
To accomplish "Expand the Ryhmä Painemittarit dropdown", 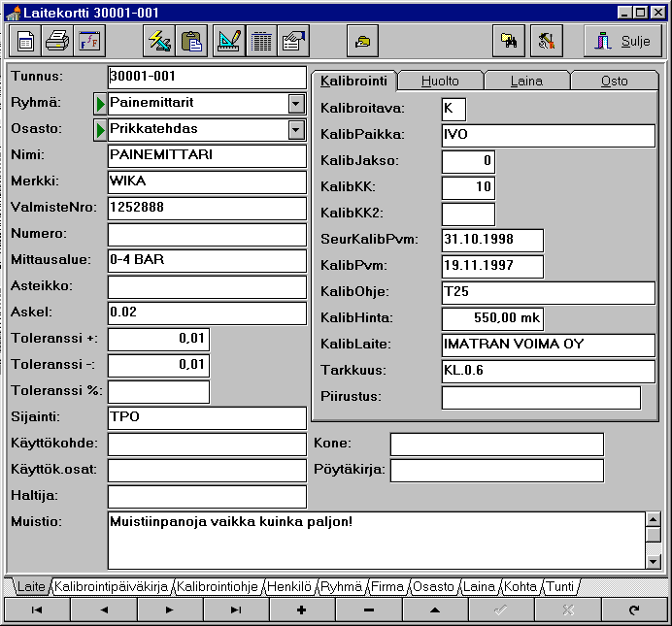I will [296, 104].
